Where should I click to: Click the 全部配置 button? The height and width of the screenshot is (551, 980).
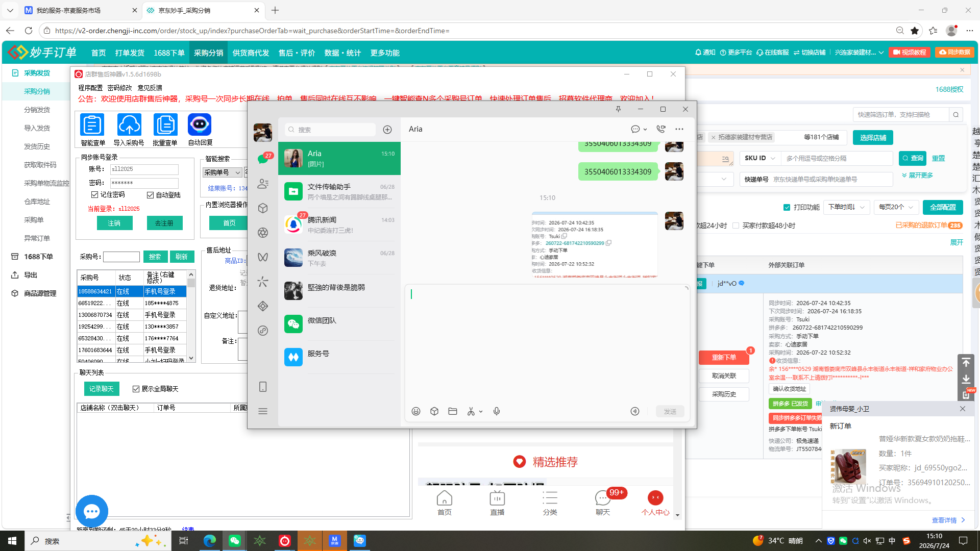point(943,207)
